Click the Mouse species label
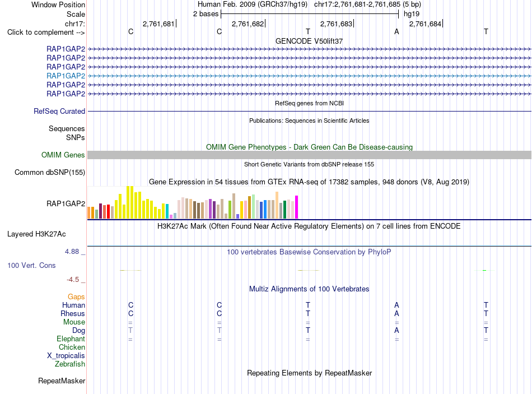The image size is (532, 394). click(x=74, y=322)
